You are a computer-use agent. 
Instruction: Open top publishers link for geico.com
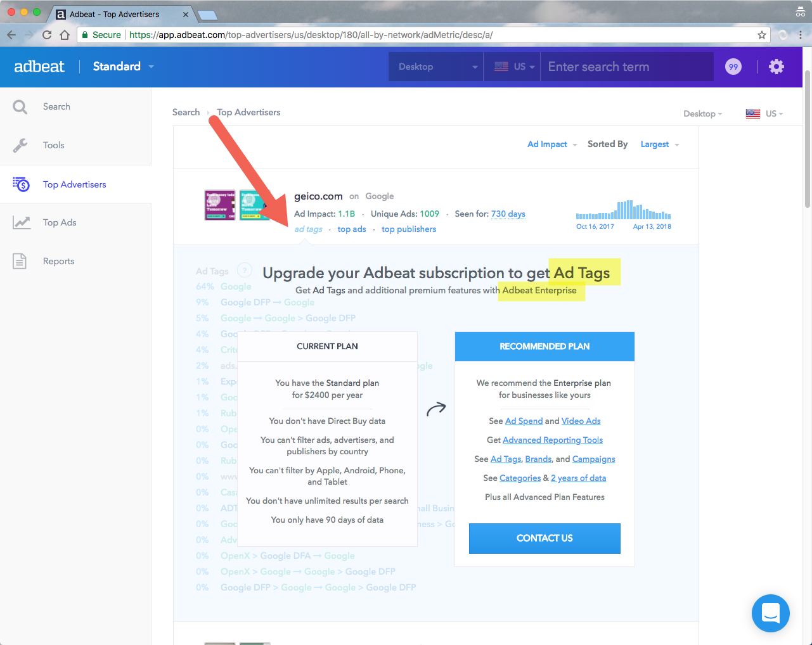tap(409, 229)
